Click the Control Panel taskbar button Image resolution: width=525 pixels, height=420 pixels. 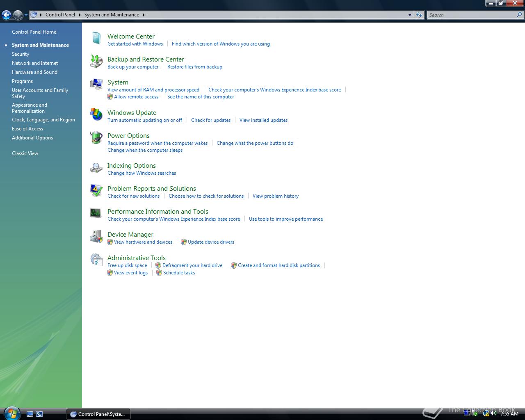(98, 414)
